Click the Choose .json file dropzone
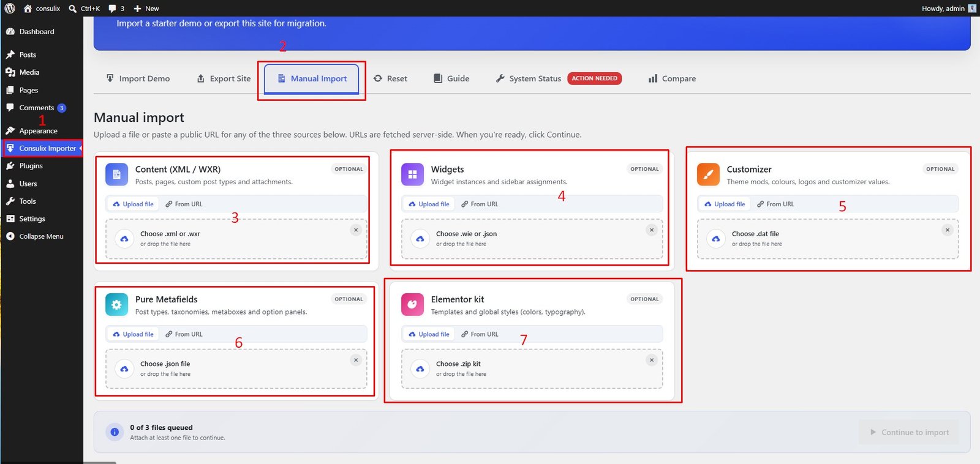The height and width of the screenshot is (464, 980). coord(236,369)
